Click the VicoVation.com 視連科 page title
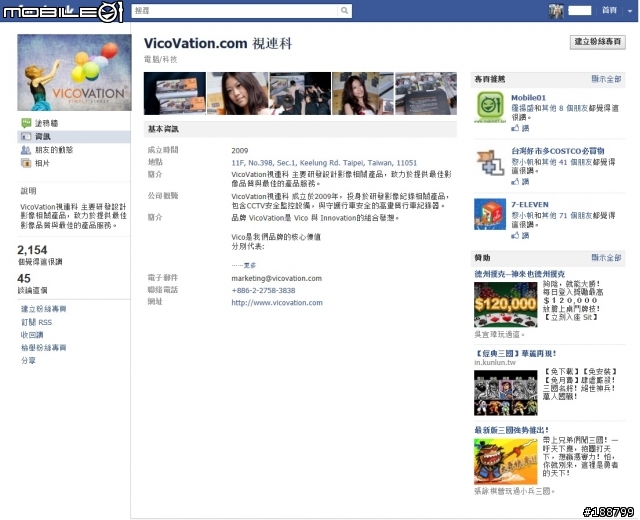This screenshot has height=520, width=640. click(x=218, y=43)
